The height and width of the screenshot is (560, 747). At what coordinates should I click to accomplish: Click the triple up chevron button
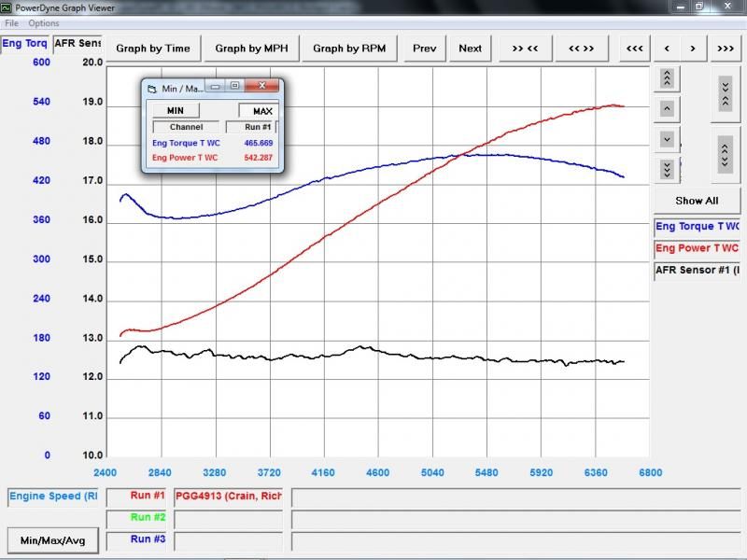point(667,77)
